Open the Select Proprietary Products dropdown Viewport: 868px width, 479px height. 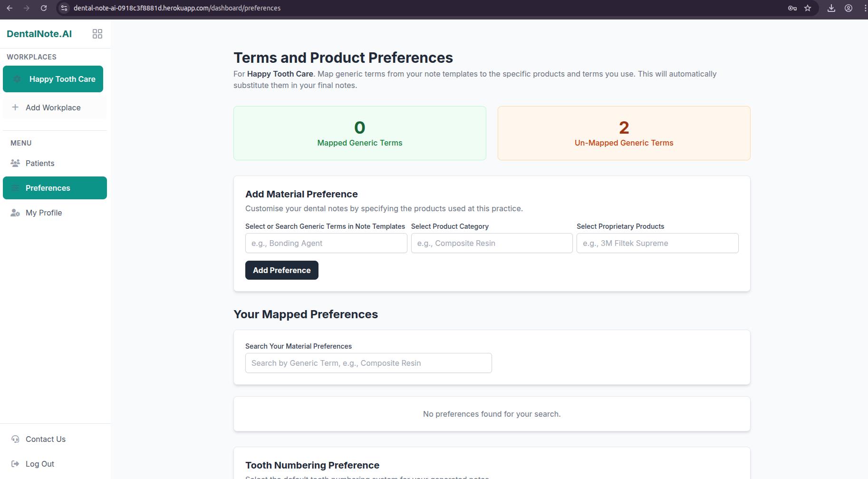click(657, 243)
